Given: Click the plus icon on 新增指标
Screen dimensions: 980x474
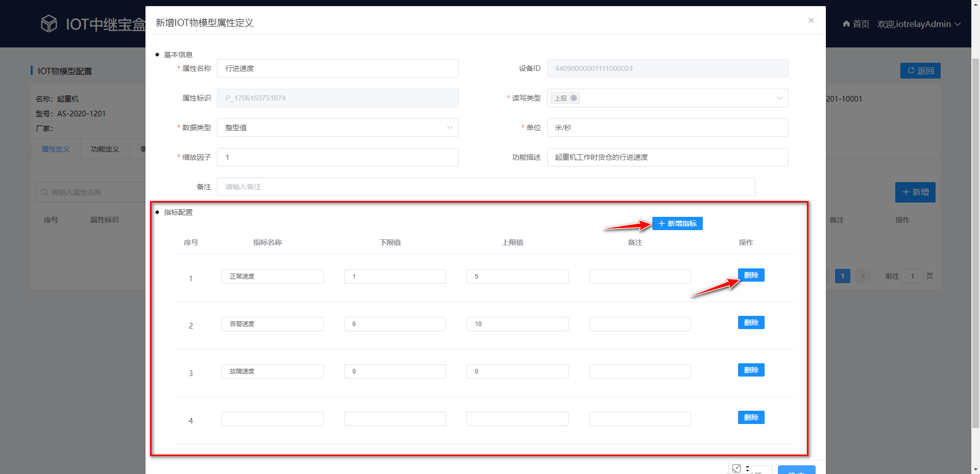Looking at the screenshot, I should [661, 223].
